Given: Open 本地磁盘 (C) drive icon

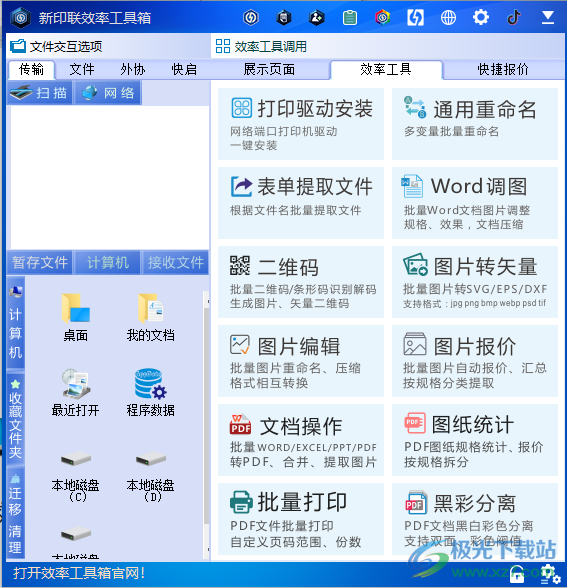Looking at the screenshot, I should pyautogui.click(x=75, y=476).
